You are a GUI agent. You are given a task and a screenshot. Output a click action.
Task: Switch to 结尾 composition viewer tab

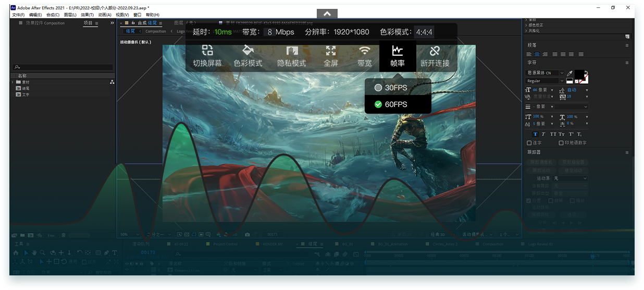tap(152, 23)
